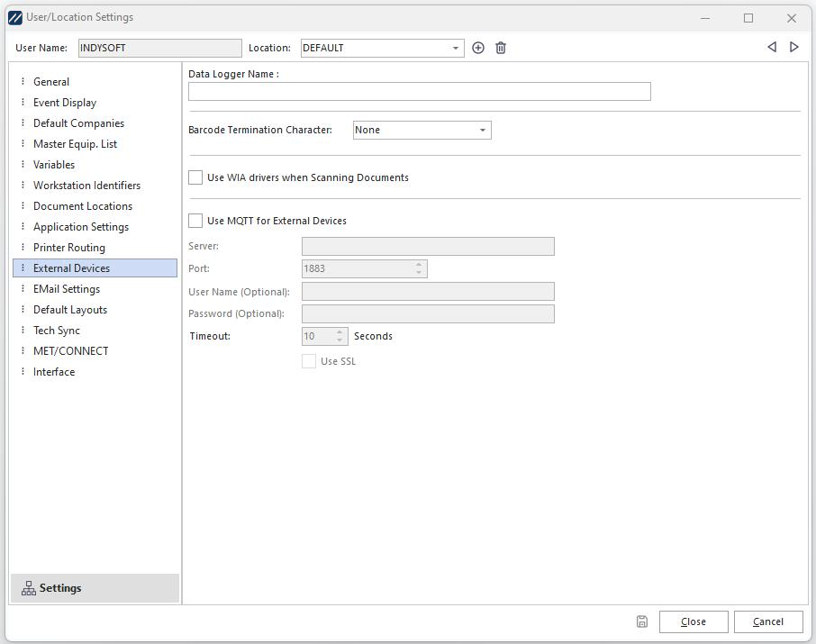
Task: Decrease the Timeout seconds value
Action: click(340, 340)
